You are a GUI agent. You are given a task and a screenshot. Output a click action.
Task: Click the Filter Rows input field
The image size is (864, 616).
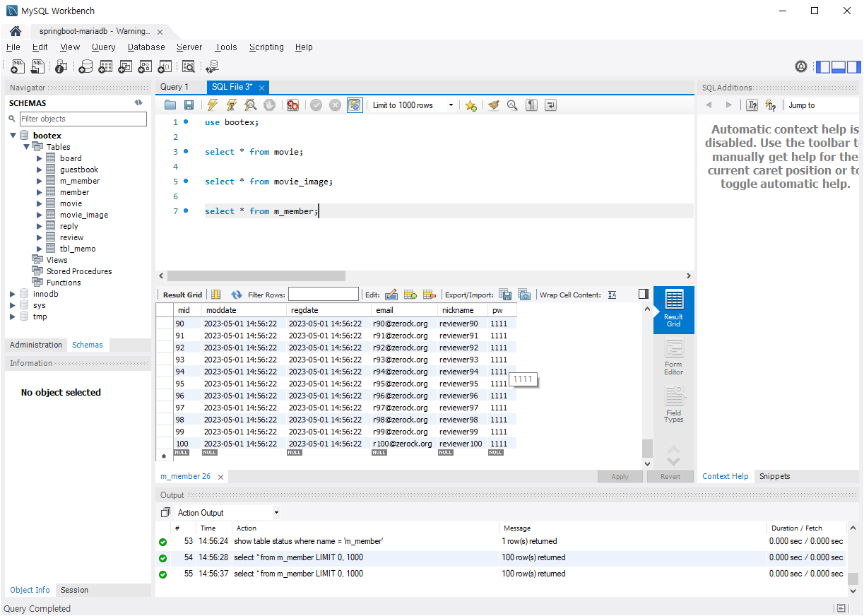pyautogui.click(x=324, y=295)
